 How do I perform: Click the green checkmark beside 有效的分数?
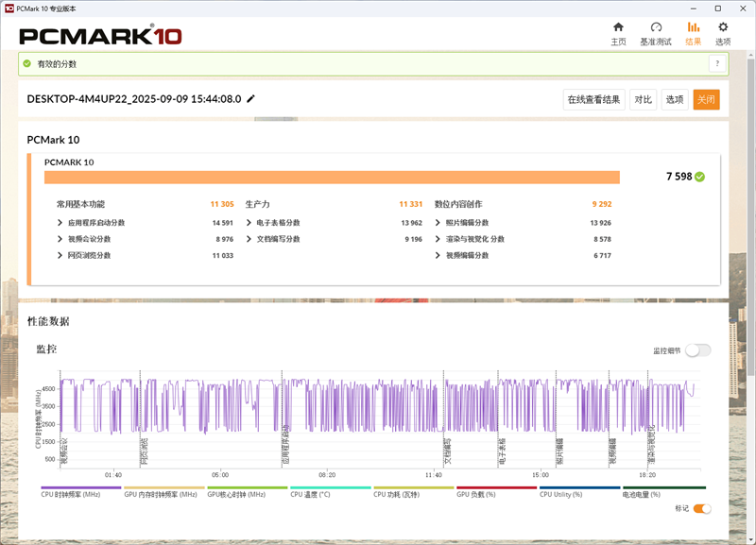(x=27, y=63)
